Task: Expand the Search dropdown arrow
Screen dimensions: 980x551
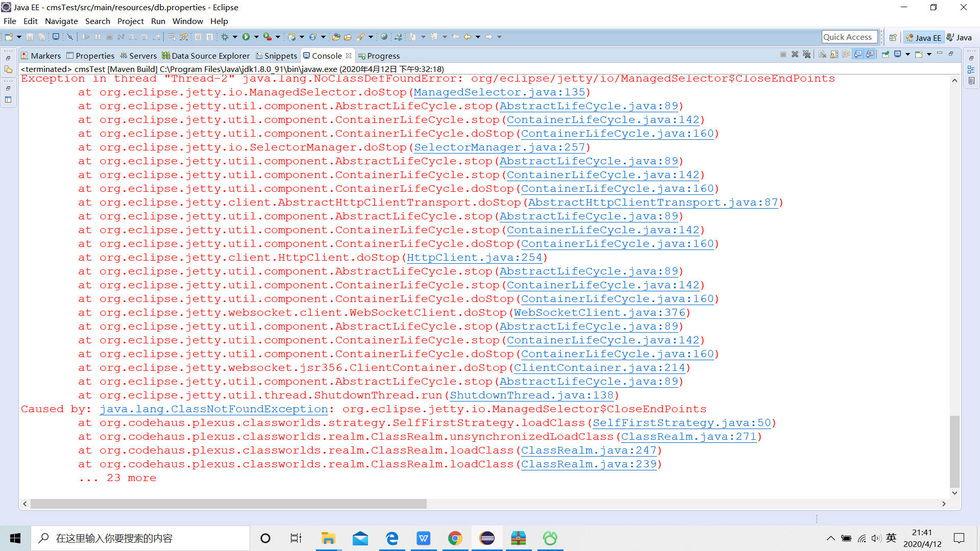Action: click(x=371, y=37)
